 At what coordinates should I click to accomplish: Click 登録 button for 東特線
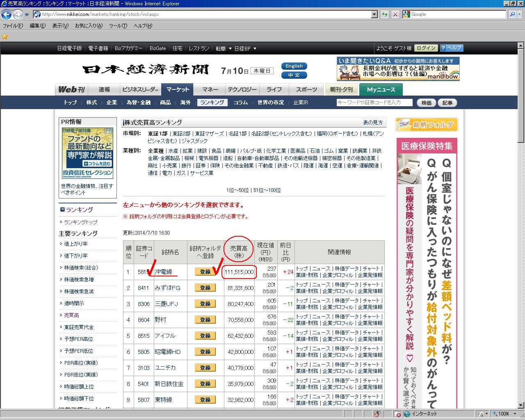coord(205,400)
